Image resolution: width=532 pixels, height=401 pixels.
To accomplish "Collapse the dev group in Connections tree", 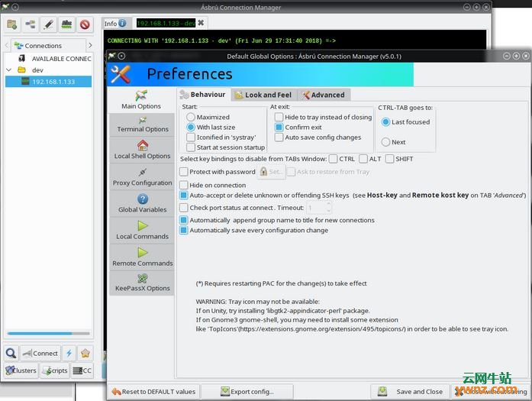I will [x=9, y=70].
